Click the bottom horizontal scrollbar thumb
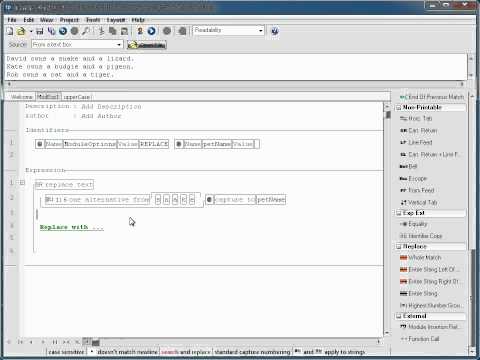The image size is (480, 360). click(95, 342)
